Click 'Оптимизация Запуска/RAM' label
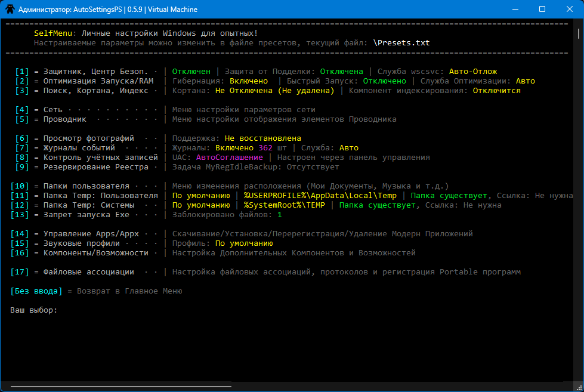 (98, 81)
